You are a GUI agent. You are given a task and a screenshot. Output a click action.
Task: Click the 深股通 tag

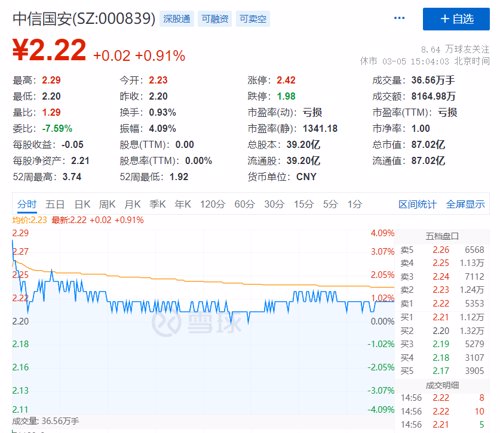177,19
